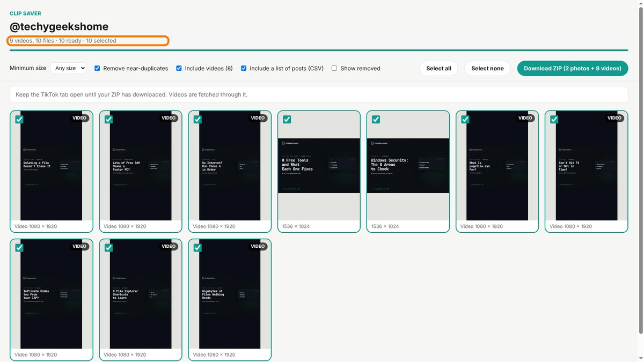
Task: Click the '@techygeekshome' profile heading
Action: [59, 26]
